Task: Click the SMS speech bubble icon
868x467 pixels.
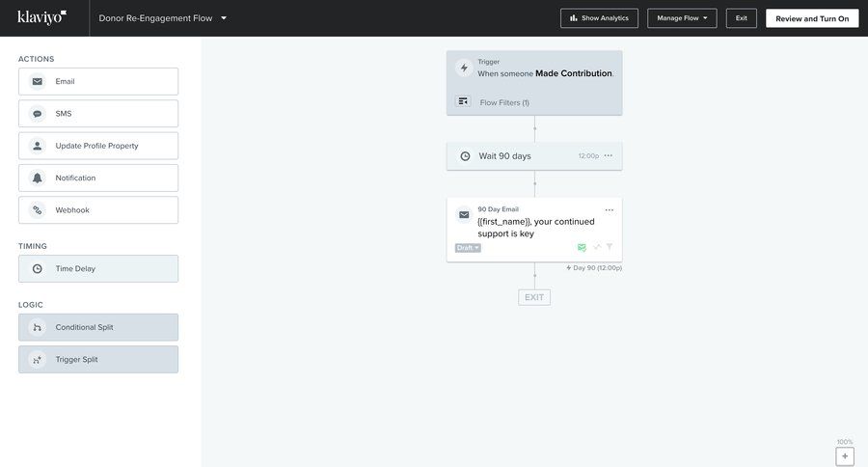Action: point(37,114)
